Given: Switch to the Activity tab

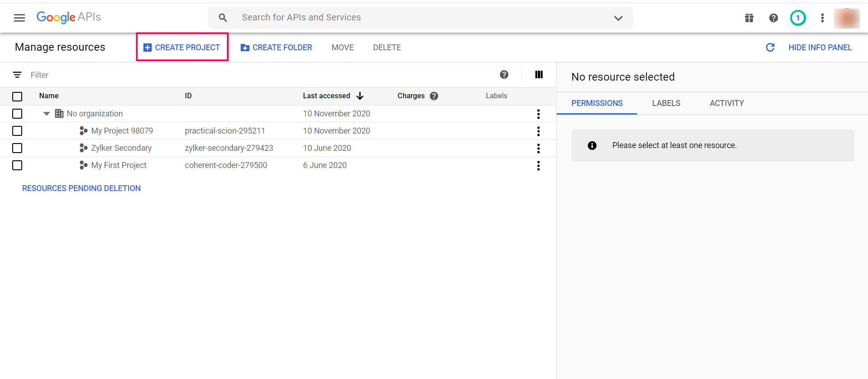Looking at the screenshot, I should coord(726,103).
